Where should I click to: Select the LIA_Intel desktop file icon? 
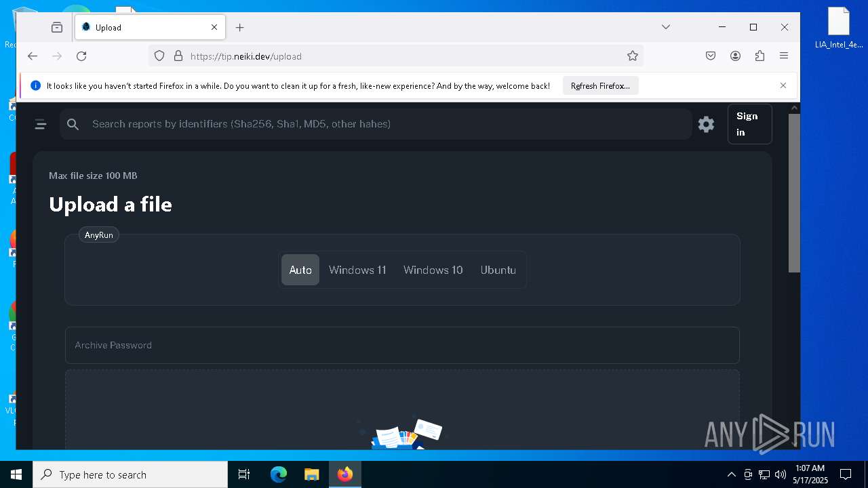tap(839, 28)
